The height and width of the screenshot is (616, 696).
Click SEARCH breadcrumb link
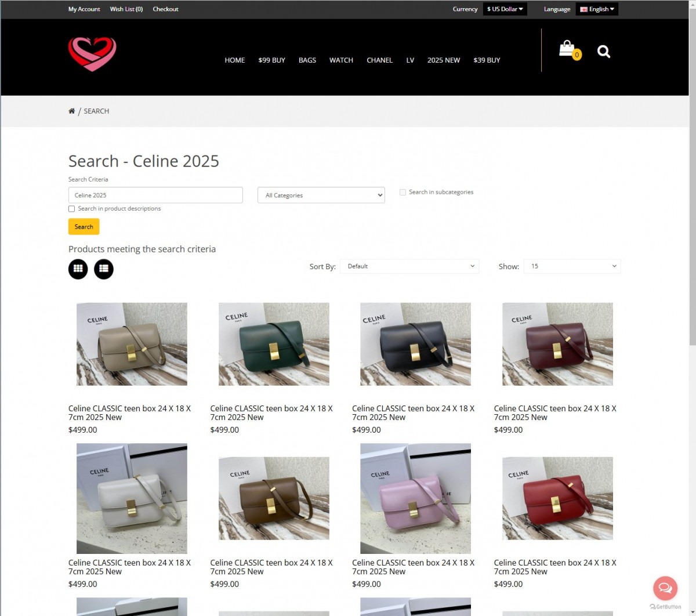click(96, 111)
